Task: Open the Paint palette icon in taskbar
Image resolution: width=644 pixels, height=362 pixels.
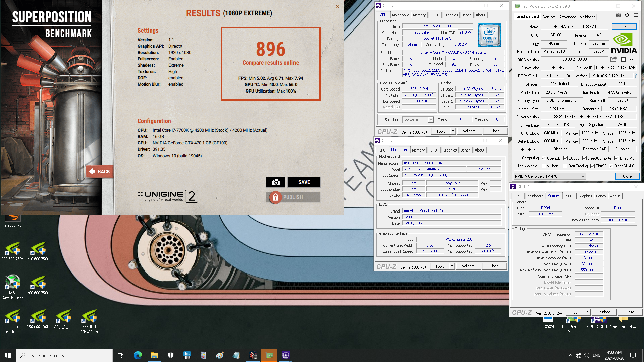Action: tap(220, 355)
